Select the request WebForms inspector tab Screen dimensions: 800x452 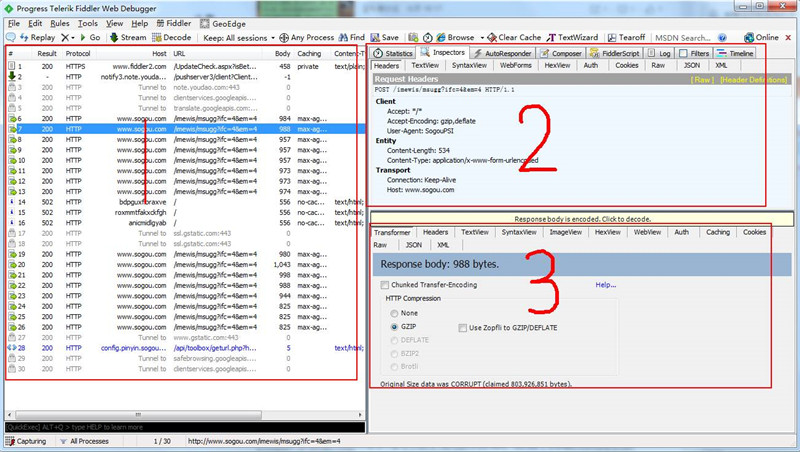click(x=515, y=65)
